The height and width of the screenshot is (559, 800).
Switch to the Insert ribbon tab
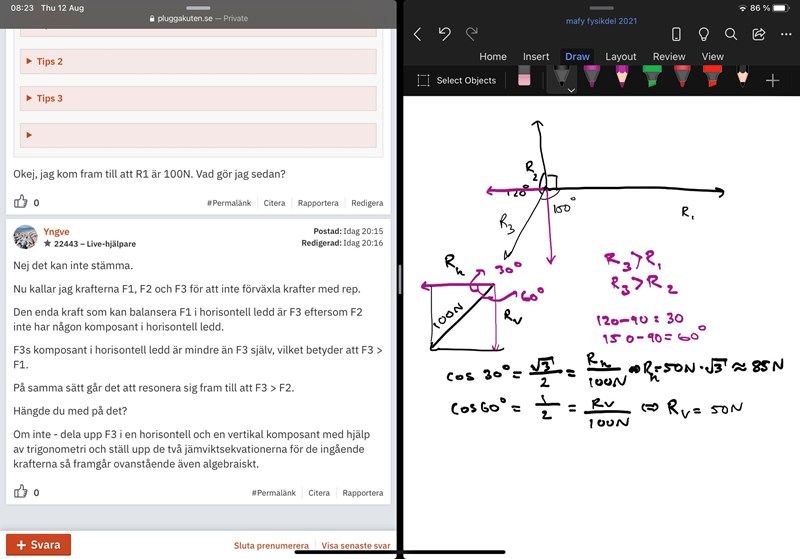point(536,57)
